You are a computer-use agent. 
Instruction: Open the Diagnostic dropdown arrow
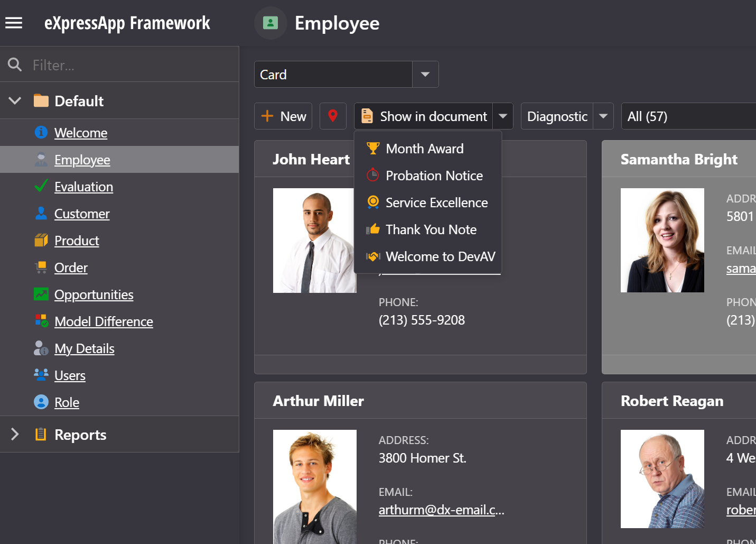[x=603, y=116]
